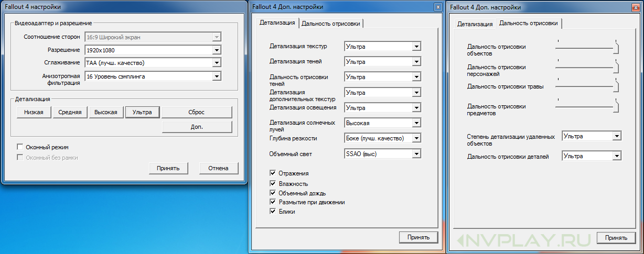
Task: Click the Глубина резкости label
Action: tap(293, 138)
